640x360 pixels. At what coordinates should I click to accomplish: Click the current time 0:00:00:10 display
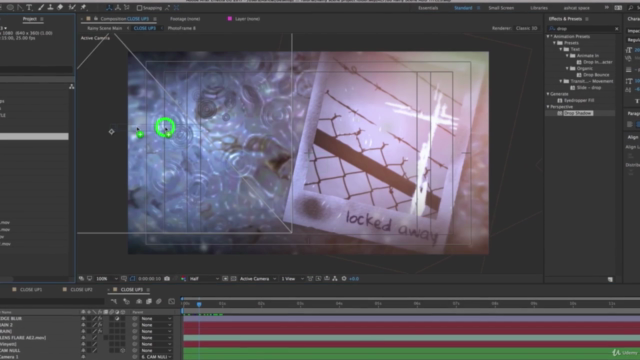149,279
